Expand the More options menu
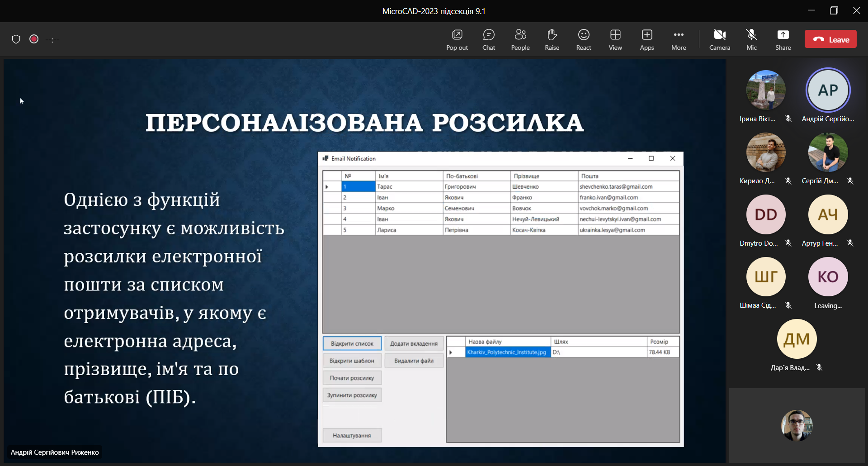 (678, 39)
